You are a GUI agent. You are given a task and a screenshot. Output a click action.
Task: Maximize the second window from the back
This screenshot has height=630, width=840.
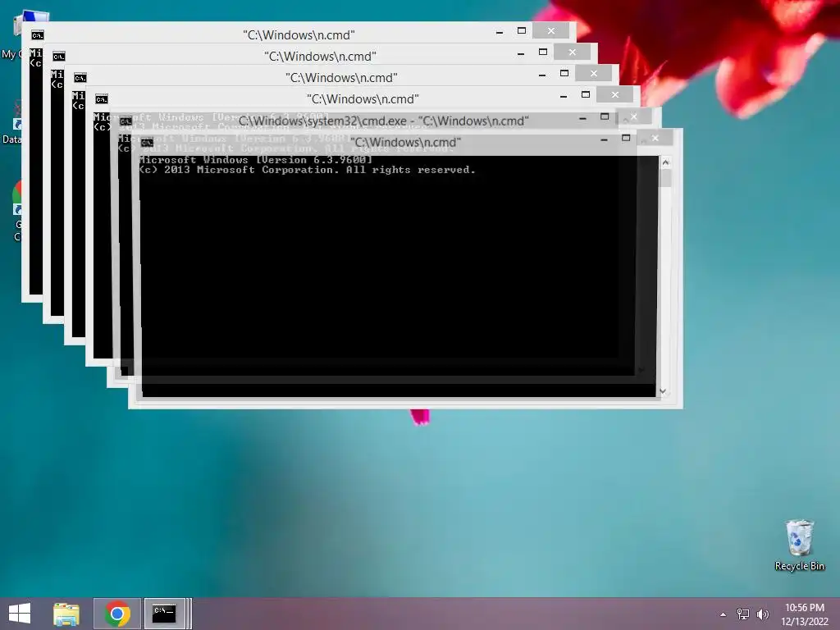pos(543,52)
